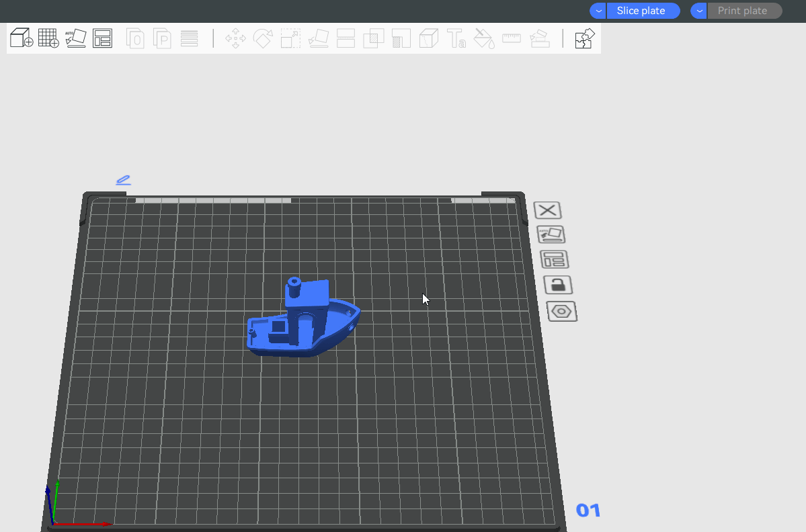Select the Rotate tool in toolbar
Screen dimensions: 806x532
pos(262,38)
